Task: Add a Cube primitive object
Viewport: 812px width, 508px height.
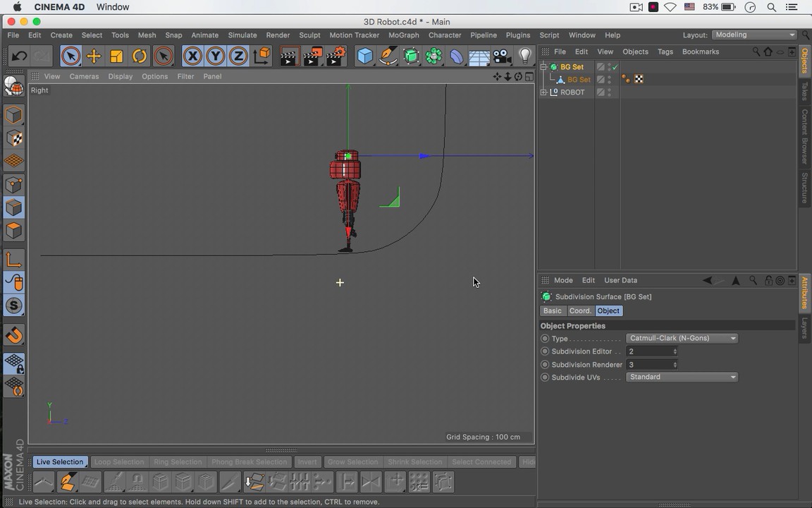Action: (x=364, y=56)
